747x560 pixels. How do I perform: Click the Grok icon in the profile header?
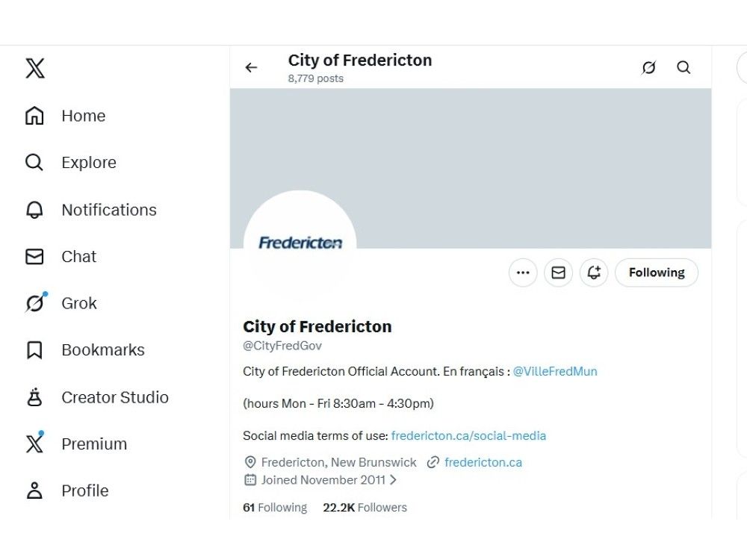648,67
